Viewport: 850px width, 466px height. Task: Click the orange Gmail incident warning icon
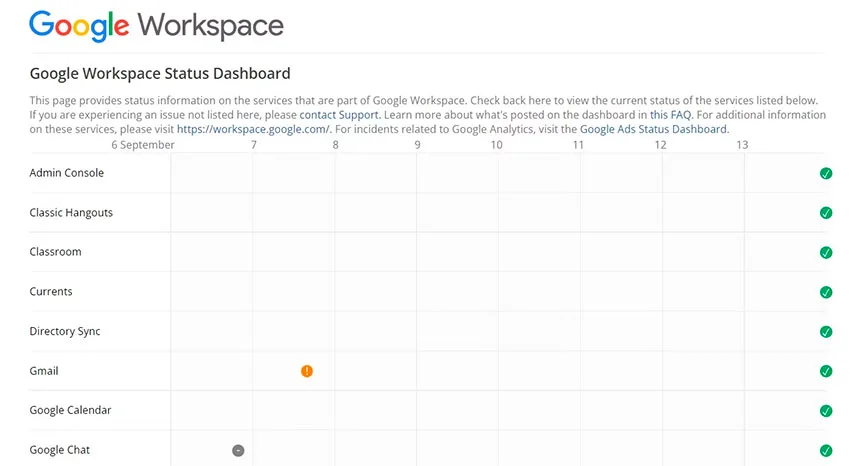tap(307, 371)
